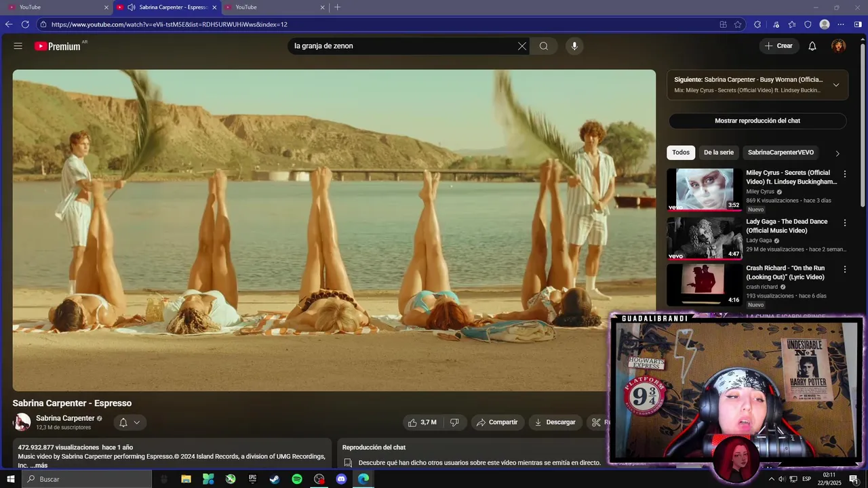Click the search magnifier button
Viewport: 868px width, 488px height.
pyautogui.click(x=544, y=46)
